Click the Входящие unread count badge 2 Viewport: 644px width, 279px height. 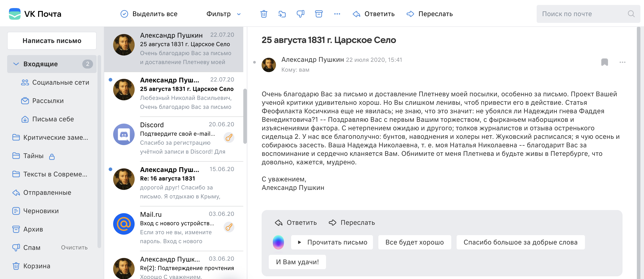(x=87, y=64)
